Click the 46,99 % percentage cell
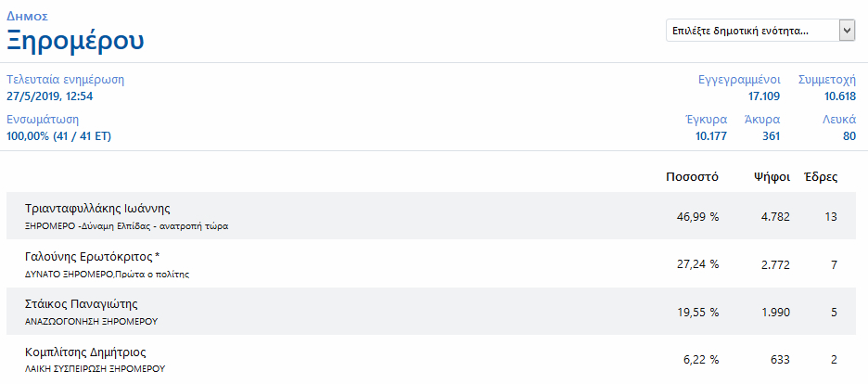 697,217
